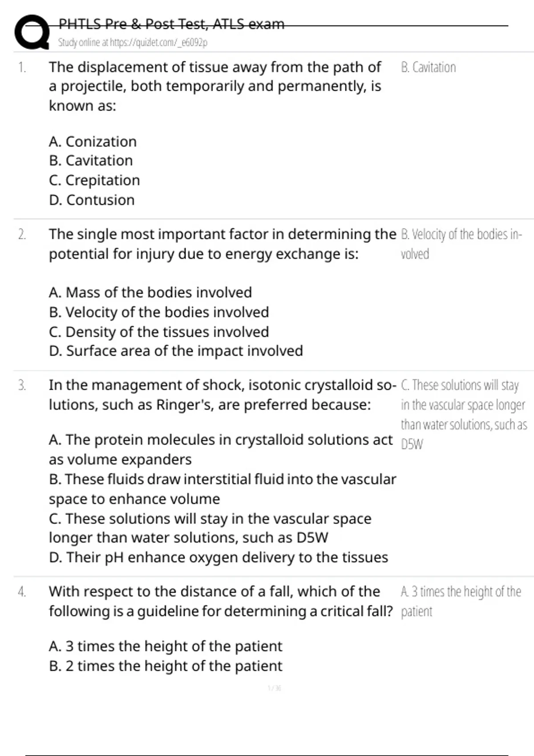Screen dimensions: 534x756
Task: Click the Quizlet Q logo
Action: pos(31,32)
